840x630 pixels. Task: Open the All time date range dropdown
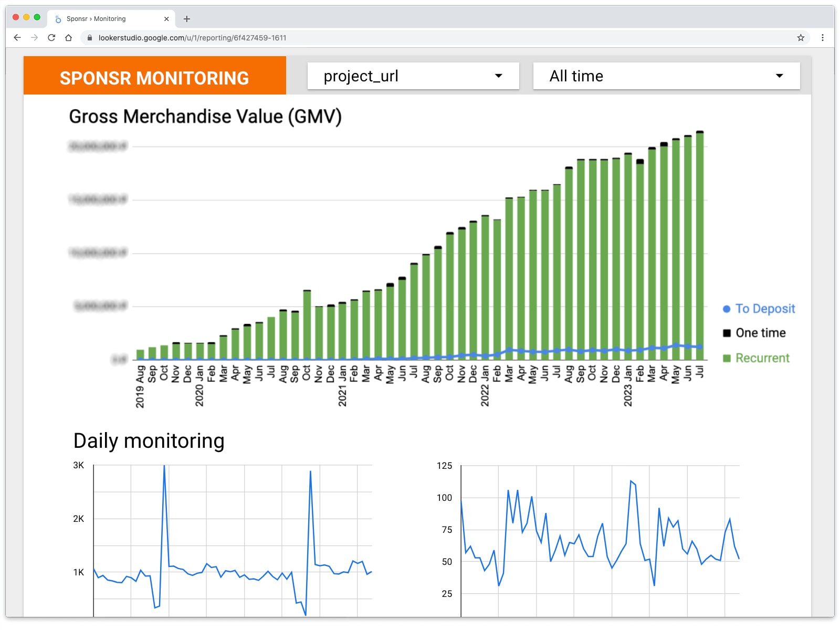point(666,76)
